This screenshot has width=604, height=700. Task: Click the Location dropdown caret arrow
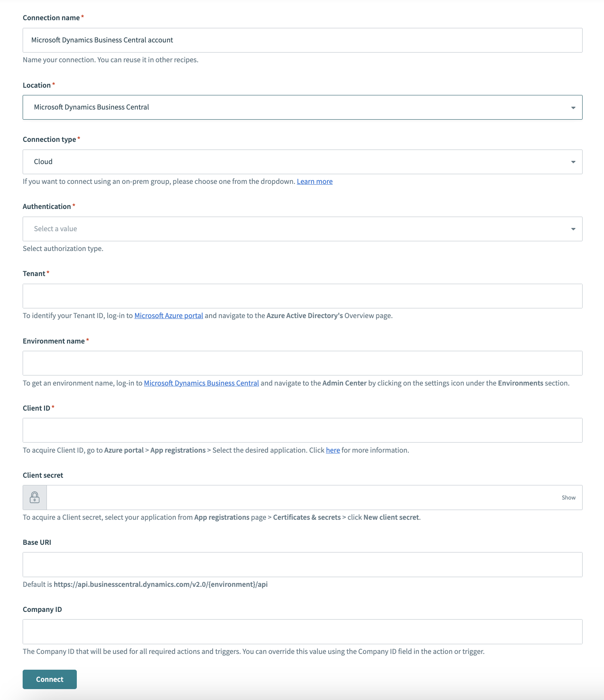click(x=573, y=108)
